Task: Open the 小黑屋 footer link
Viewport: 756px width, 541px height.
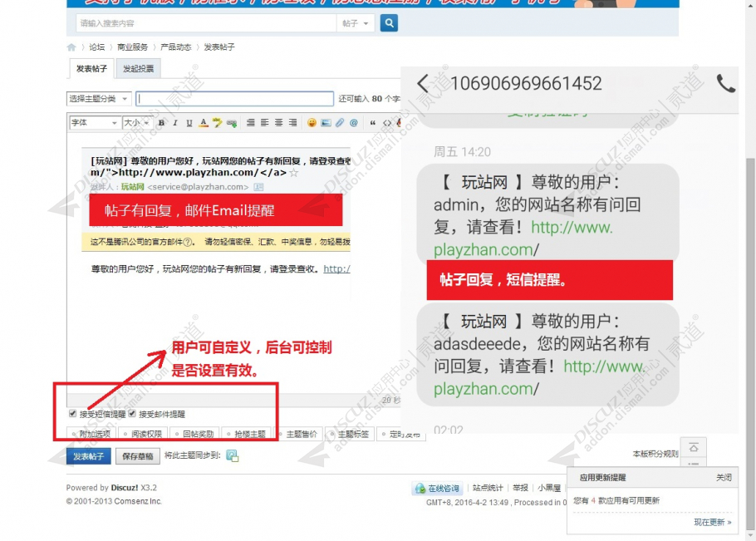Action: [x=549, y=488]
